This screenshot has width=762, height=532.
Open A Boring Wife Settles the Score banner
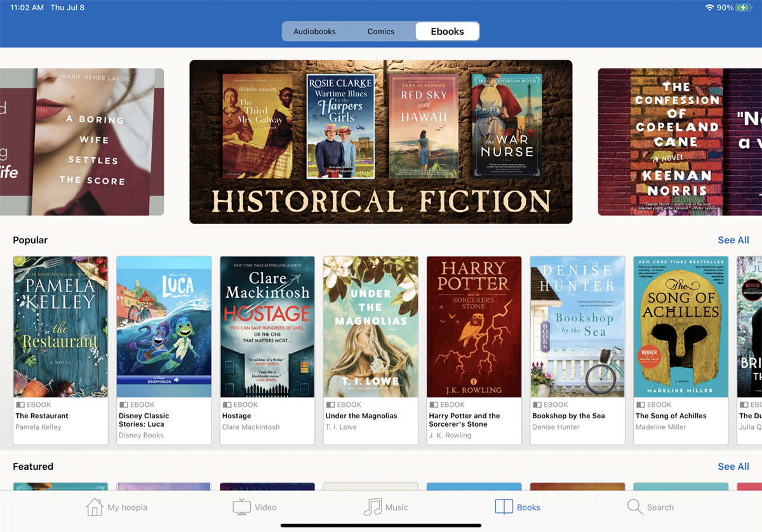click(x=82, y=142)
